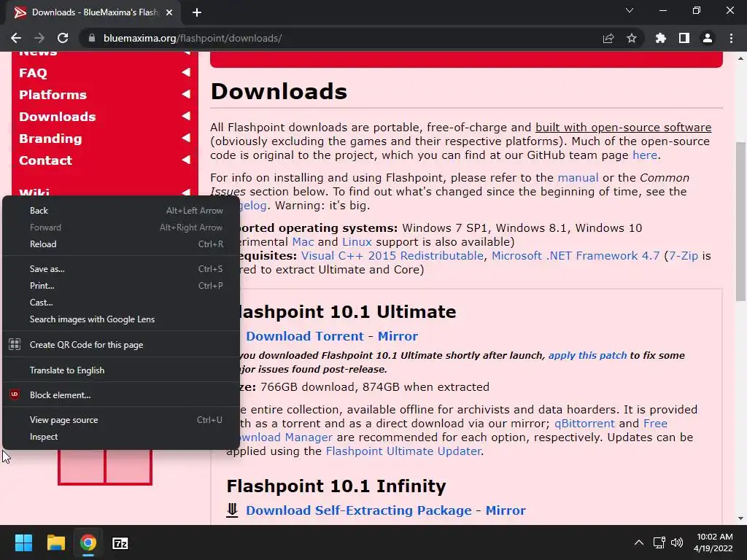Click the network icon in the system tray
This screenshot has width=747, height=560.
[659, 542]
